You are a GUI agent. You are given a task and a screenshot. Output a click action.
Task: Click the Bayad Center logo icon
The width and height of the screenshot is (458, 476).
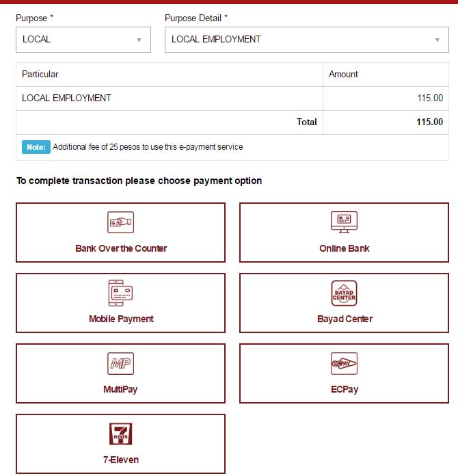(x=344, y=293)
